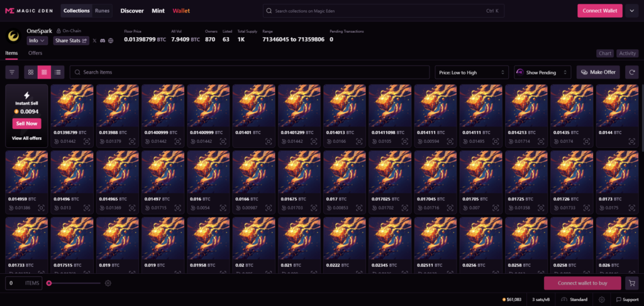
Task: Open OneSpark website globe icon
Action: (x=111, y=41)
